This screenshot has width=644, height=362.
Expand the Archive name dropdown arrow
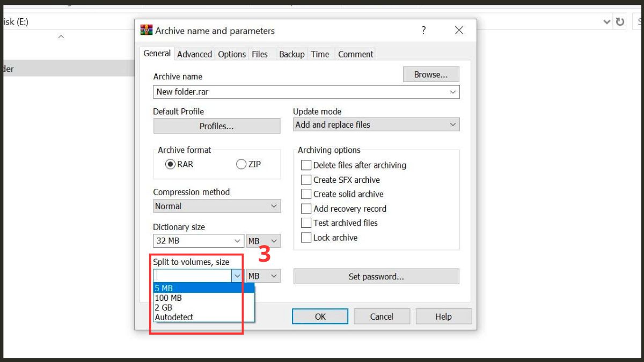point(453,92)
